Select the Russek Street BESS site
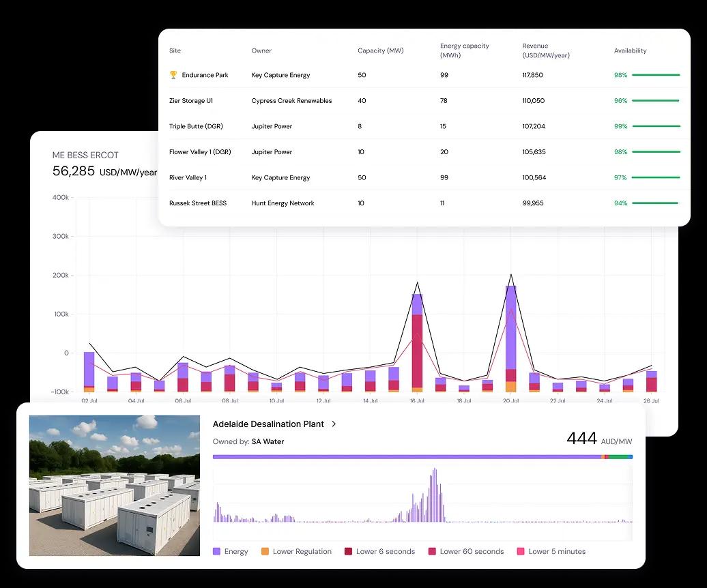Screen dimensions: 707x588 197,203
